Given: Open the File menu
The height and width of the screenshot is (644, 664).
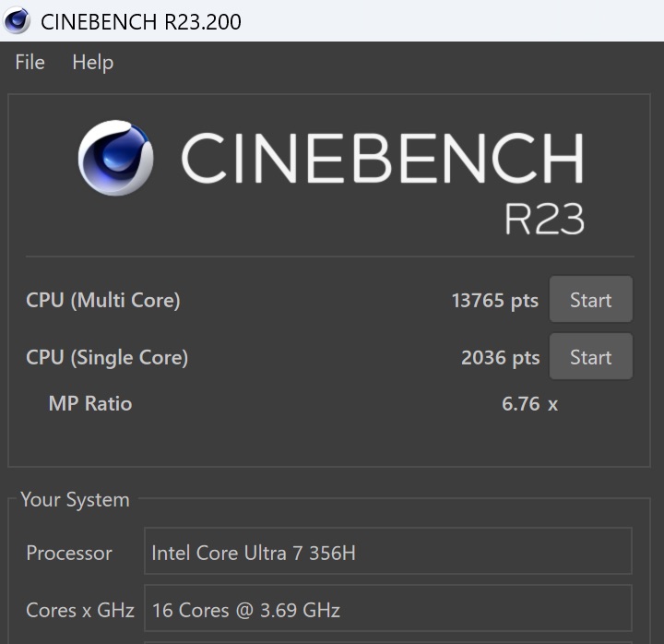Looking at the screenshot, I should [30, 63].
